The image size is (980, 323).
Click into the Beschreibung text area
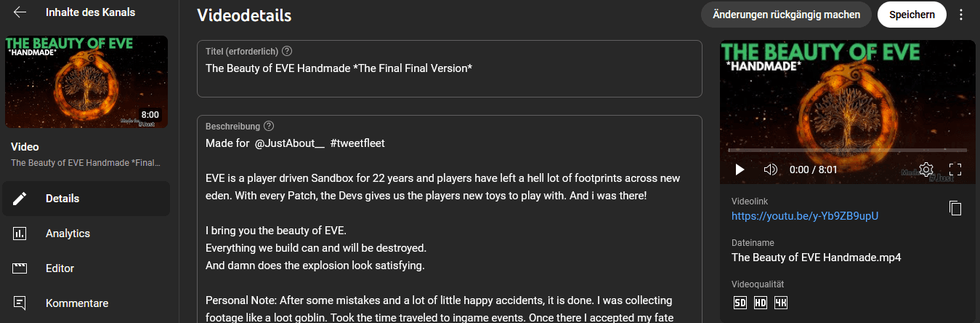pyautogui.click(x=449, y=218)
